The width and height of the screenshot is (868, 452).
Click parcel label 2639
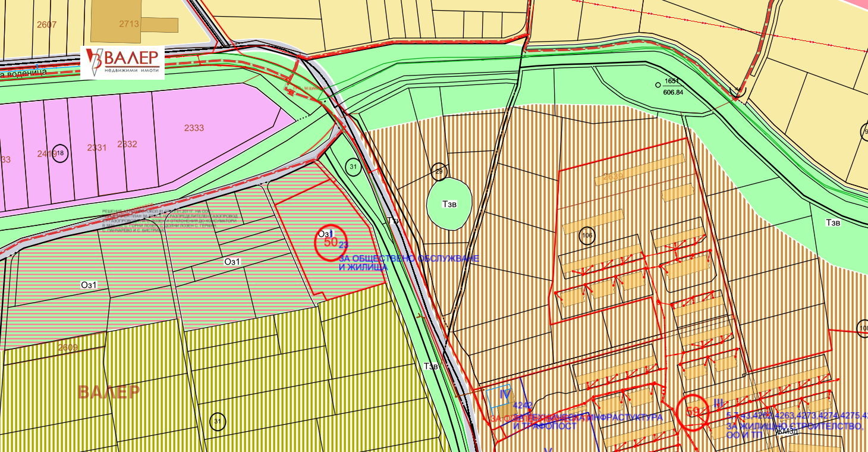click(612, 177)
